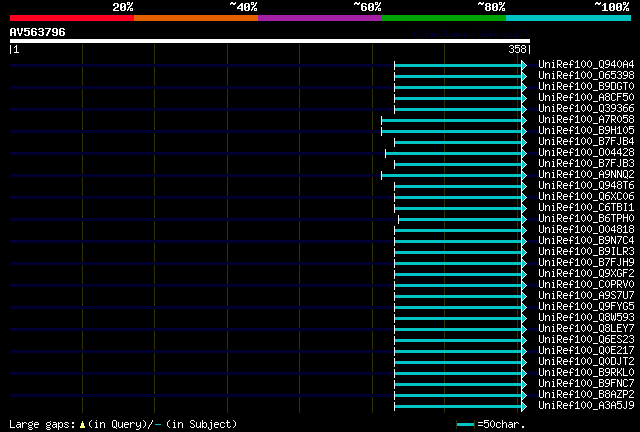
Task: Click the white query sequence bar
Action: pyautogui.click(x=270, y=41)
